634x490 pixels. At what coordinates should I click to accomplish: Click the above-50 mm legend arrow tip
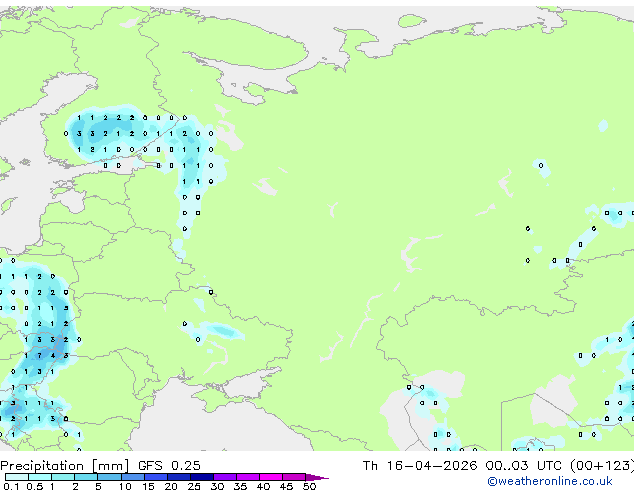pyautogui.click(x=317, y=478)
